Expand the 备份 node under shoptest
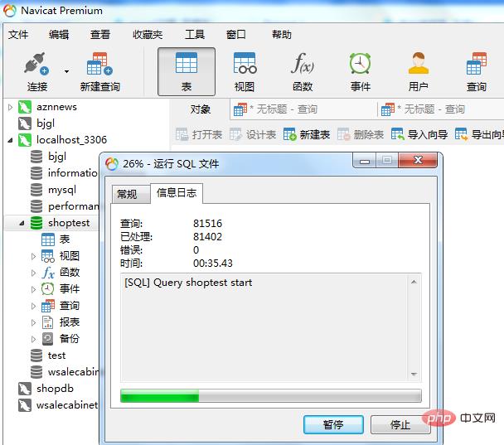Screen dimensions: 504x445 (x=33, y=339)
